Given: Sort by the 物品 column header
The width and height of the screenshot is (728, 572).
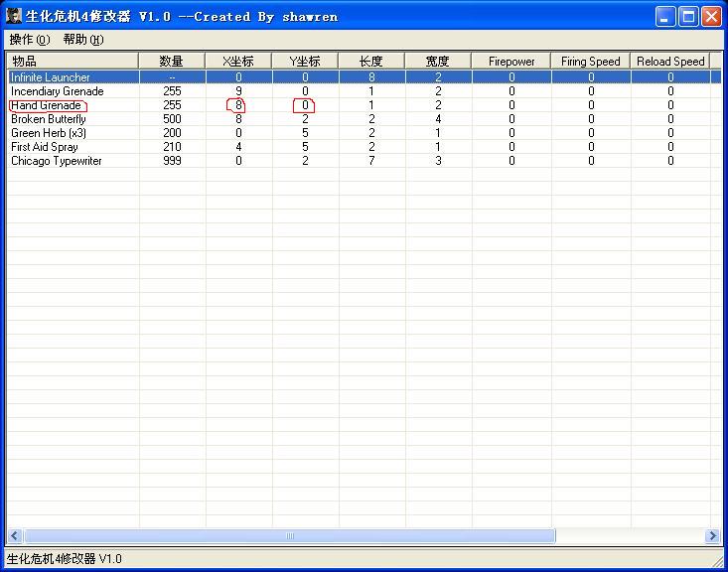Looking at the screenshot, I should [x=72, y=62].
